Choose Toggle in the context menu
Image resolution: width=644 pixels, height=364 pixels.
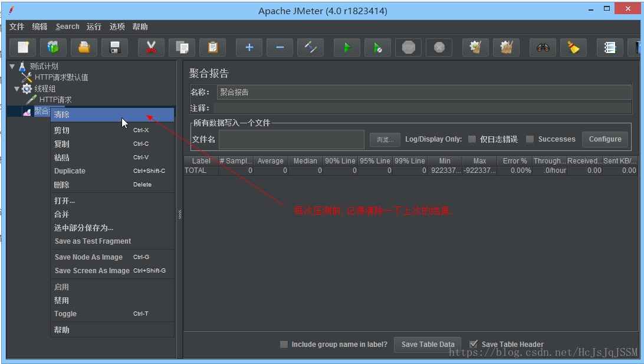112,313
